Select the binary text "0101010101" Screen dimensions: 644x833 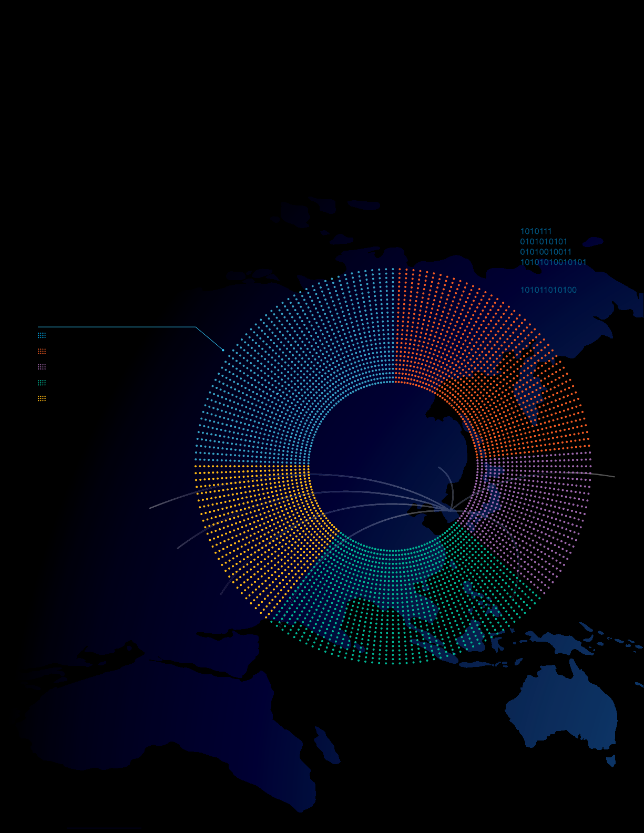pos(544,242)
